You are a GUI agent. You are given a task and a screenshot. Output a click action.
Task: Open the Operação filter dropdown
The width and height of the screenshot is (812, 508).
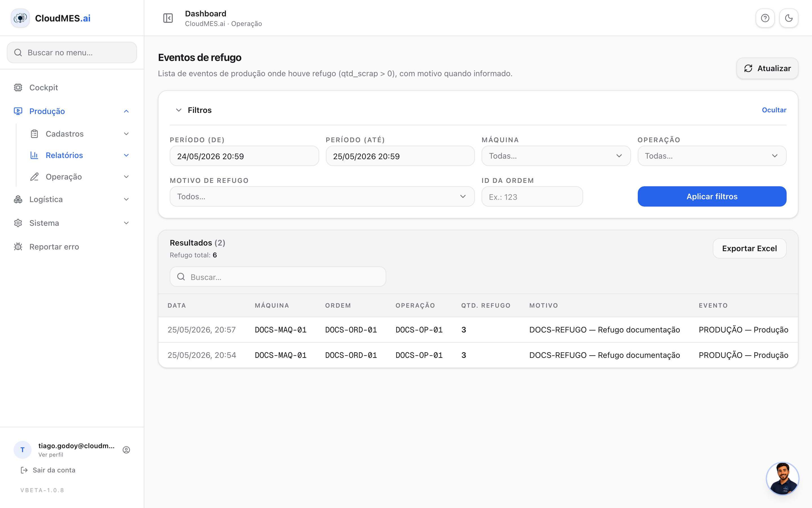[712, 156]
